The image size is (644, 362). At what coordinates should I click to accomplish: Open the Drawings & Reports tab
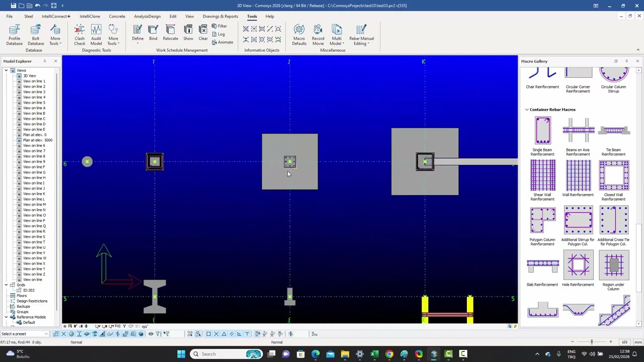pyautogui.click(x=220, y=16)
